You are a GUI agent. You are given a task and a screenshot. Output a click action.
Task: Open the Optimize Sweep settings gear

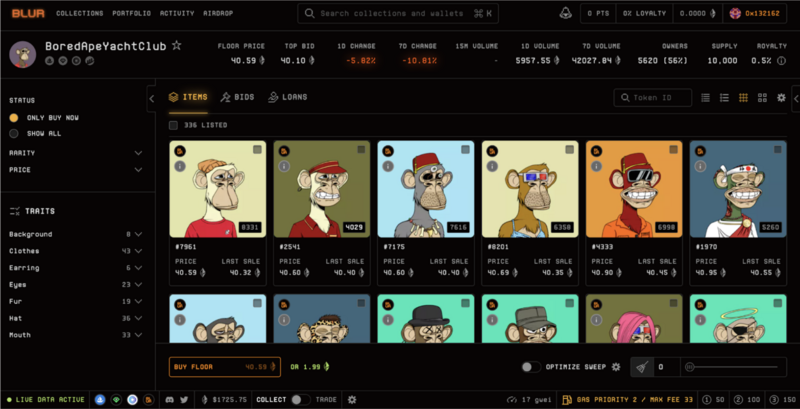click(616, 367)
